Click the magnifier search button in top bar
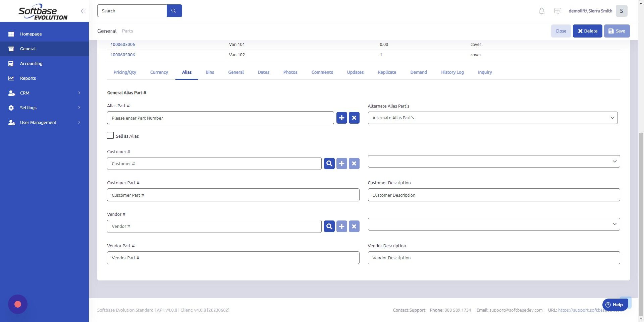Image resolution: width=644 pixels, height=322 pixels. 174,11
